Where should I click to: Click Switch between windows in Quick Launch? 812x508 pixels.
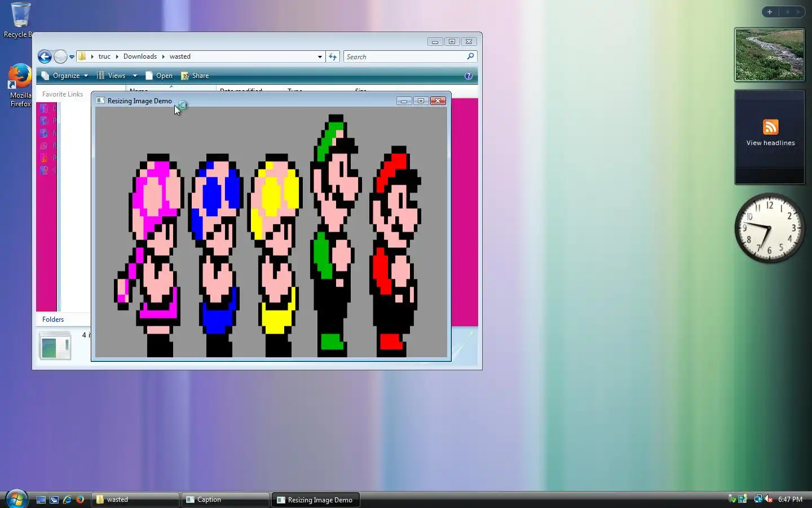point(54,500)
